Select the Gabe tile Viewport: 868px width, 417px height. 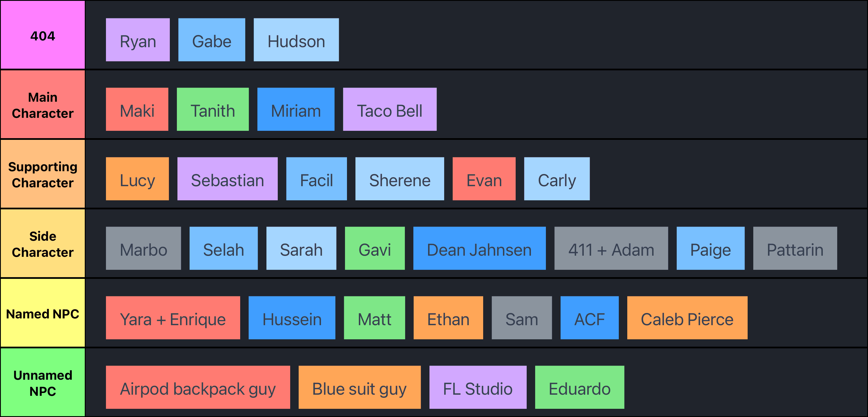coord(211,40)
